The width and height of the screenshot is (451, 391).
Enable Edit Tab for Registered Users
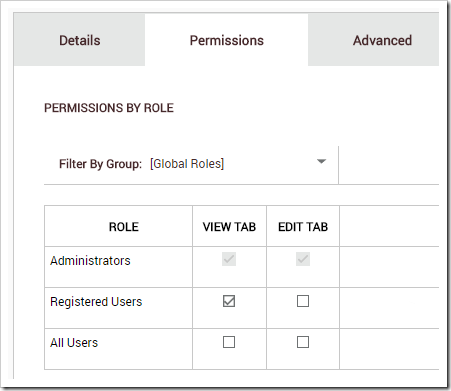click(303, 301)
